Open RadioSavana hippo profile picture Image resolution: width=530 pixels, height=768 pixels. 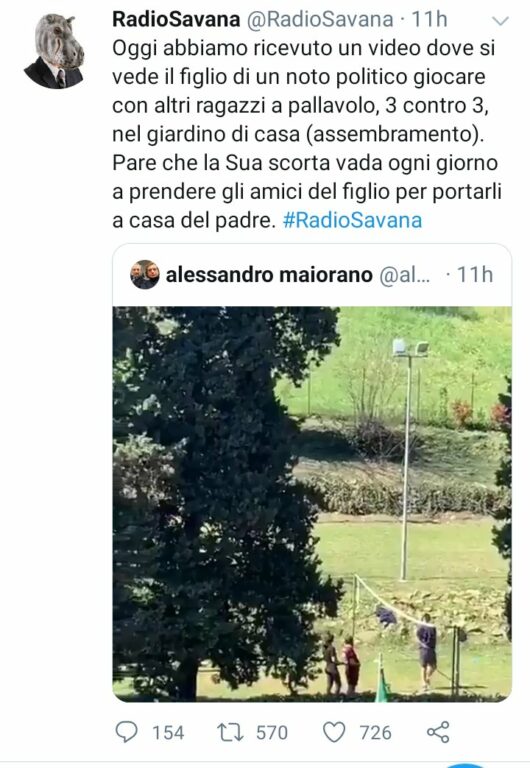point(54,51)
